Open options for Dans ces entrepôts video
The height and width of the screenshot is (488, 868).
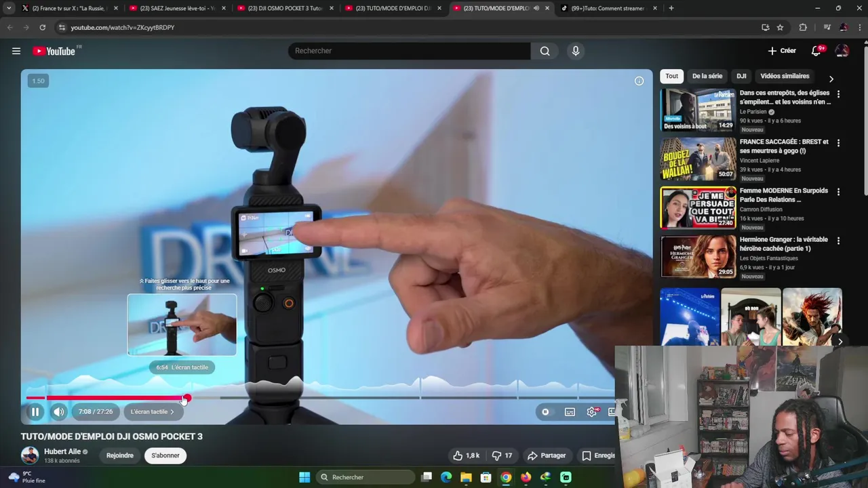tap(838, 94)
